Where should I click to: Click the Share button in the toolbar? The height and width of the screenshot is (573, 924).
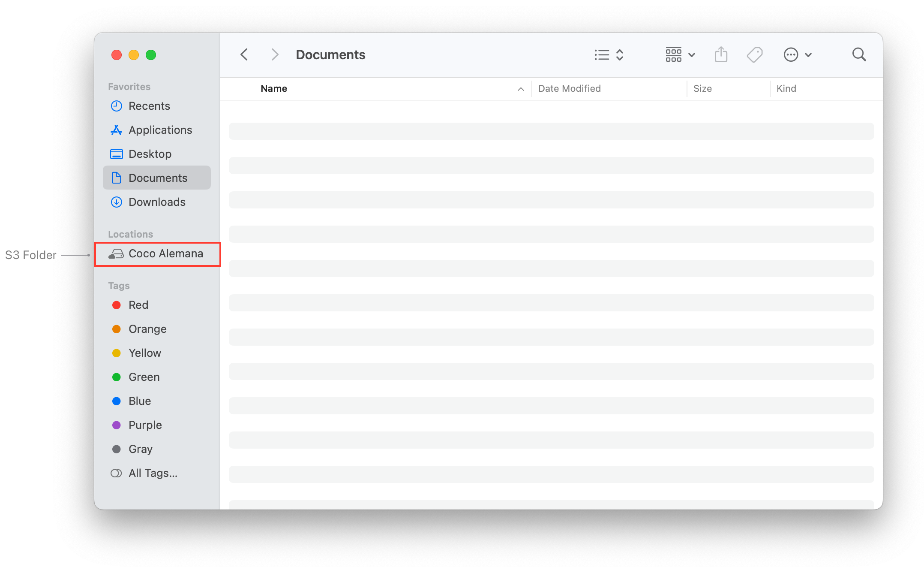(721, 54)
